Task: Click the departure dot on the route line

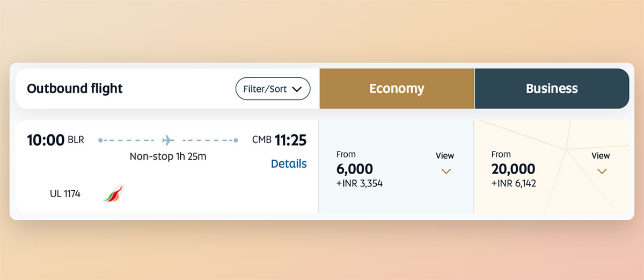Action: point(100,140)
